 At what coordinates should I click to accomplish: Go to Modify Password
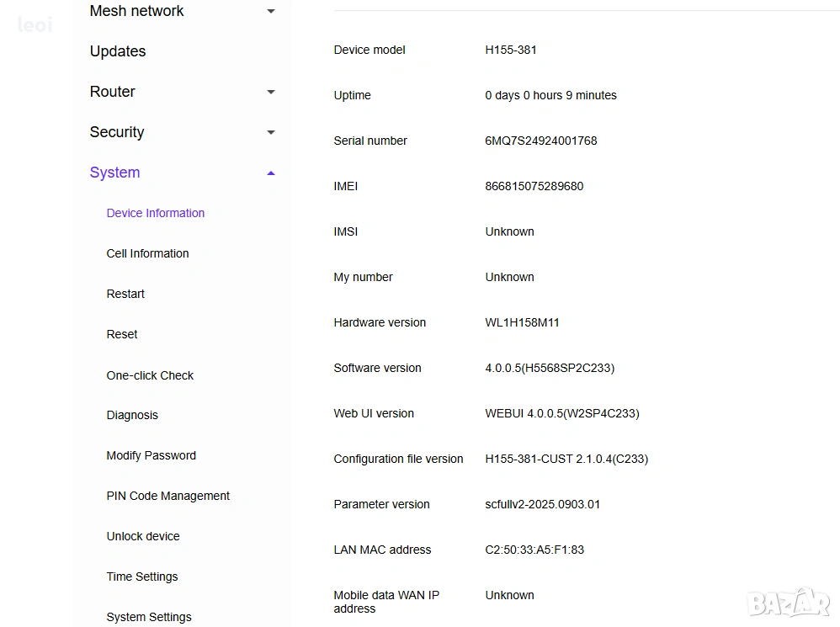152,455
